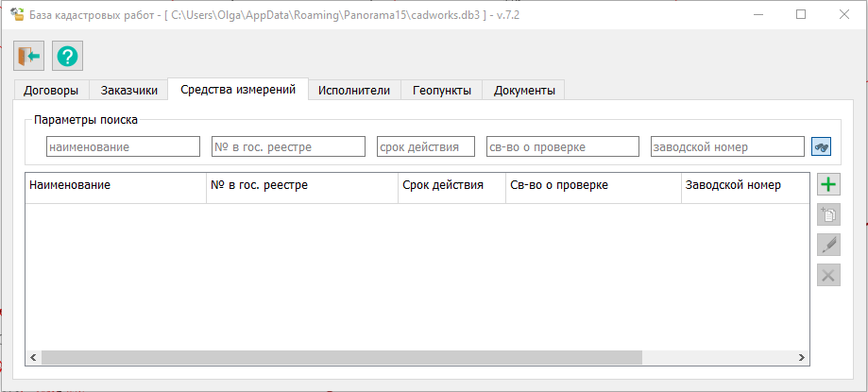Click the edit record pencil icon
Image resolution: width=868 pixels, height=392 pixels.
828,244
